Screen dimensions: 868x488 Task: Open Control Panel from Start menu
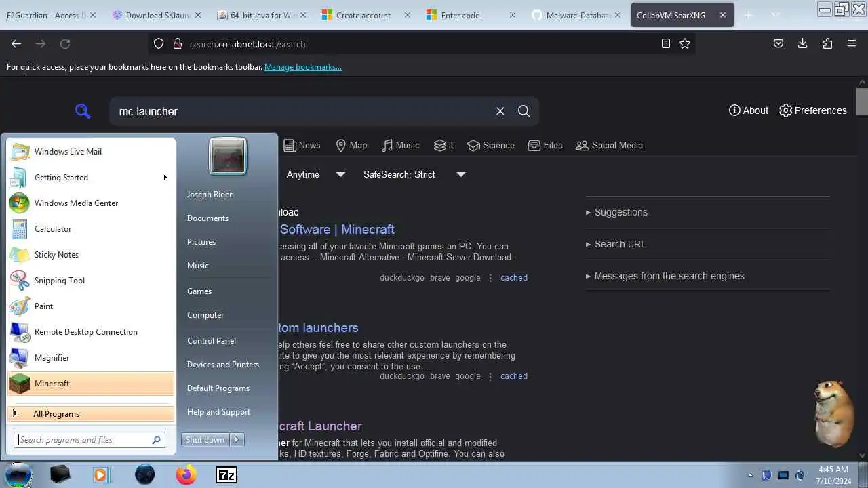(x=212, y=341)
